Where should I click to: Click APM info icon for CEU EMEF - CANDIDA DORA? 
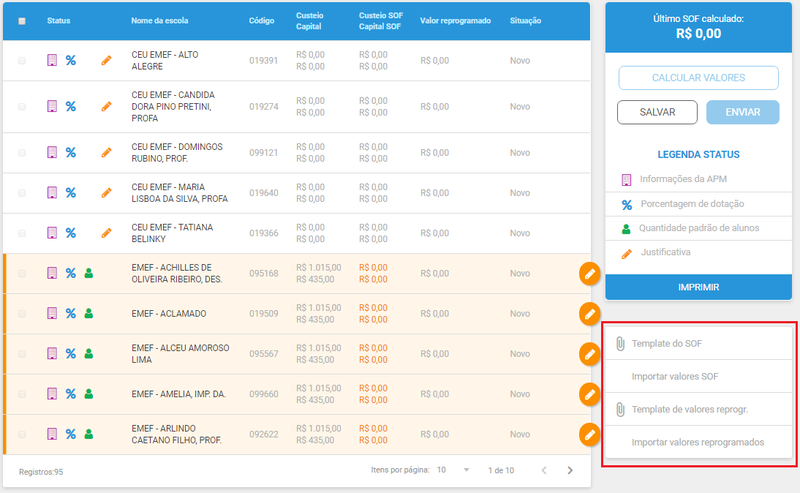coord(52,106)
